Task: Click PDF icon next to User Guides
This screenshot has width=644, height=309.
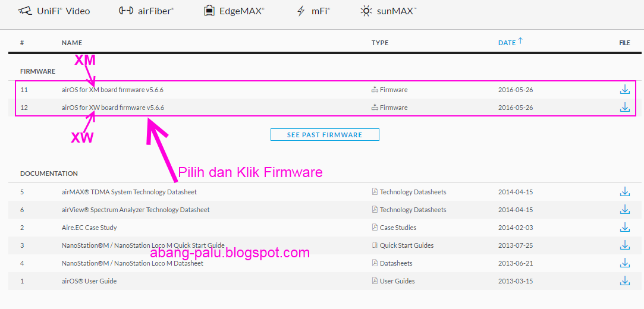Action: 375,280
